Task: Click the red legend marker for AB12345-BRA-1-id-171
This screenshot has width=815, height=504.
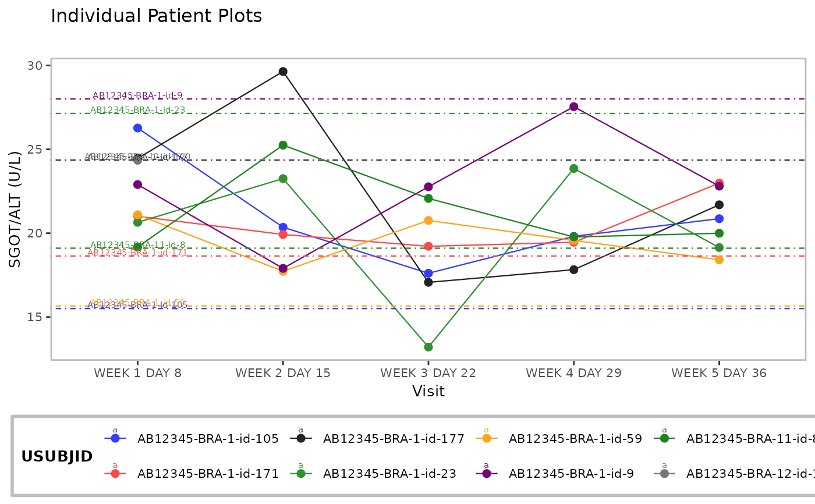Action: [115, 474]
